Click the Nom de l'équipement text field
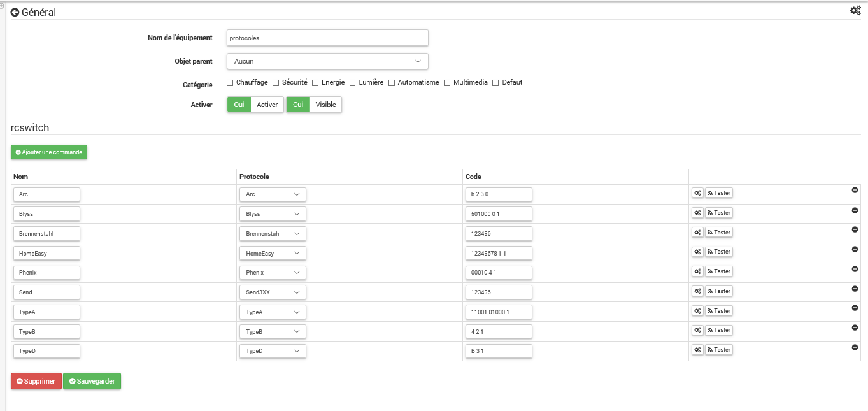Image resolution: width=868 pixels, height=411 pixels. point(327,38)
